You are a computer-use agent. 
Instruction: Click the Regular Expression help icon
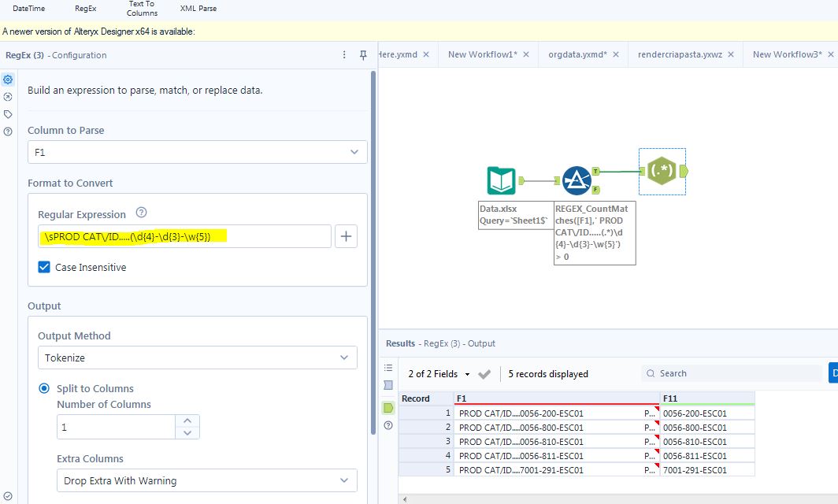click(141, 213)
